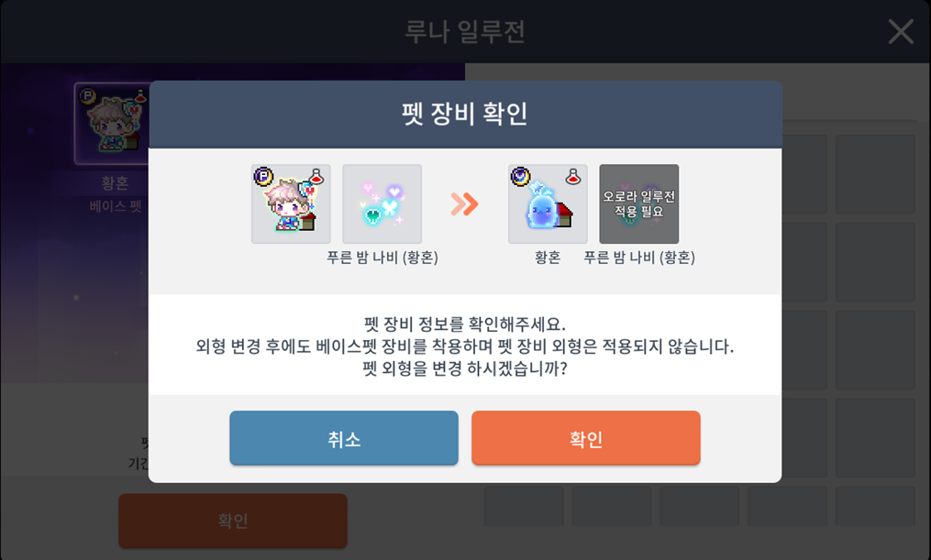Click the moon badge on the blue ghost pet
This screenshot has width=931, height=560.
[x=521, y=176]
